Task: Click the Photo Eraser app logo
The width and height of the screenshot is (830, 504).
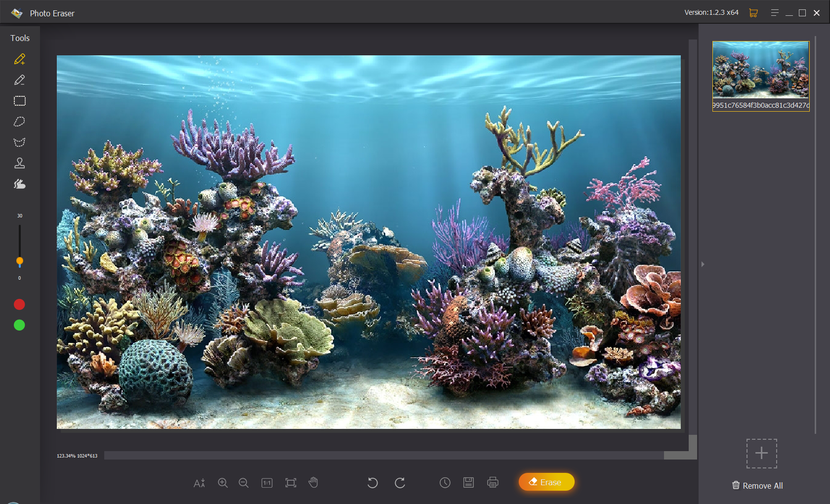Action: coord(17,13)
